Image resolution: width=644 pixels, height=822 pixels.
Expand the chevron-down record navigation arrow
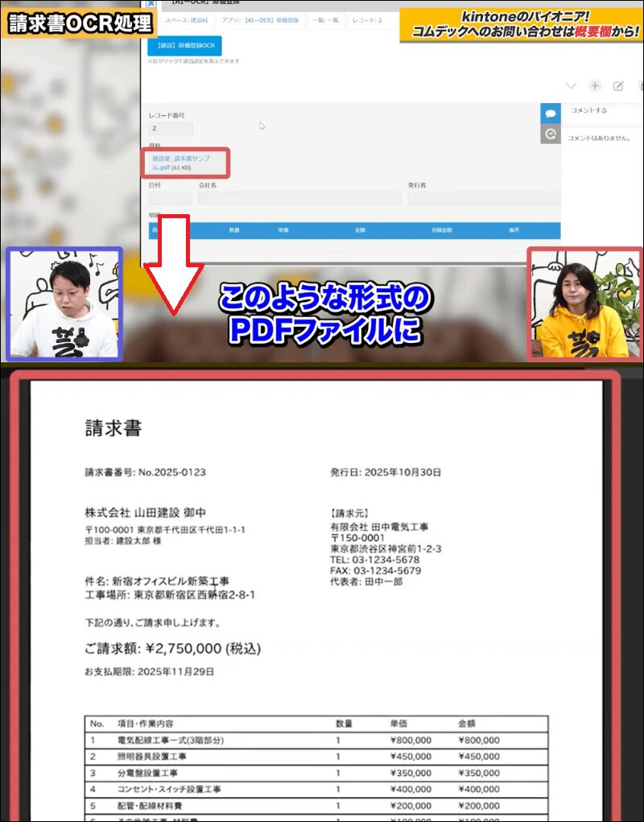tap(572, 86)
